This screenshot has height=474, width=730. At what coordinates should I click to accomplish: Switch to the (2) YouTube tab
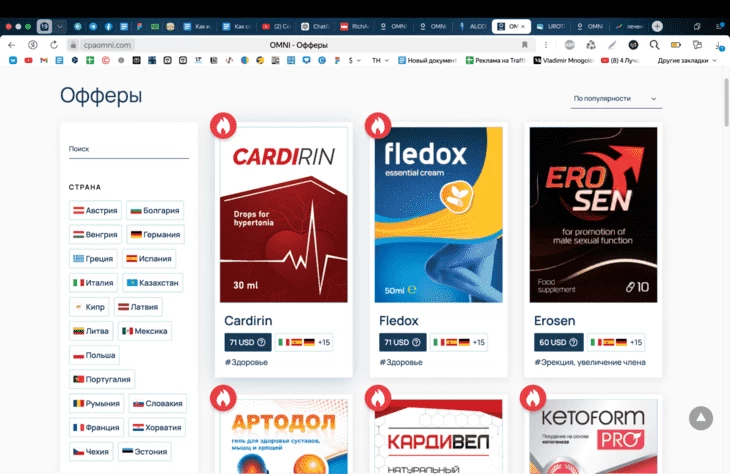[277, 27]
